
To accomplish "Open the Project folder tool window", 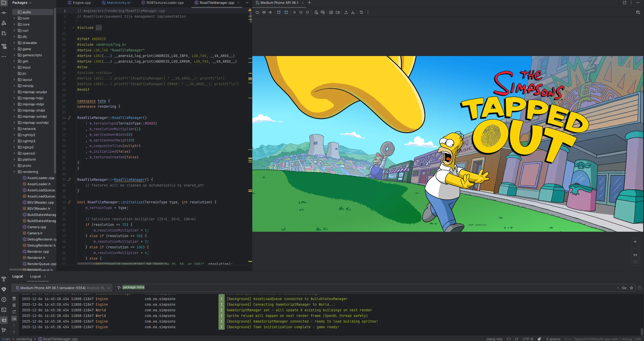I will pos(4,3).
